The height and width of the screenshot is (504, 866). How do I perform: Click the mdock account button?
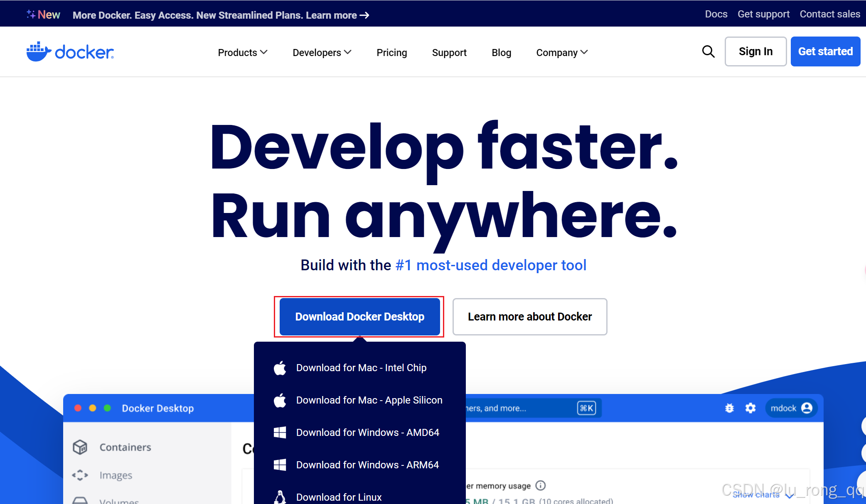[x=791, y=408]
